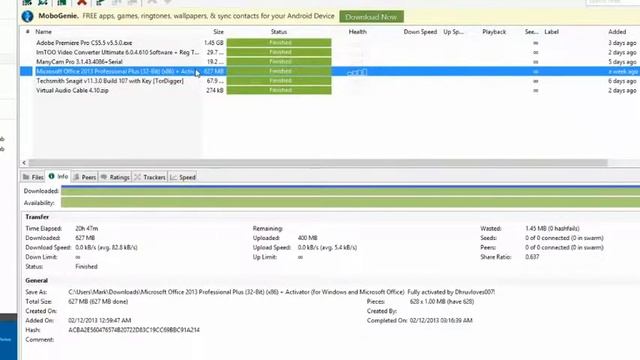Click the Save As file path
The image size is (640, 360).
281,292
